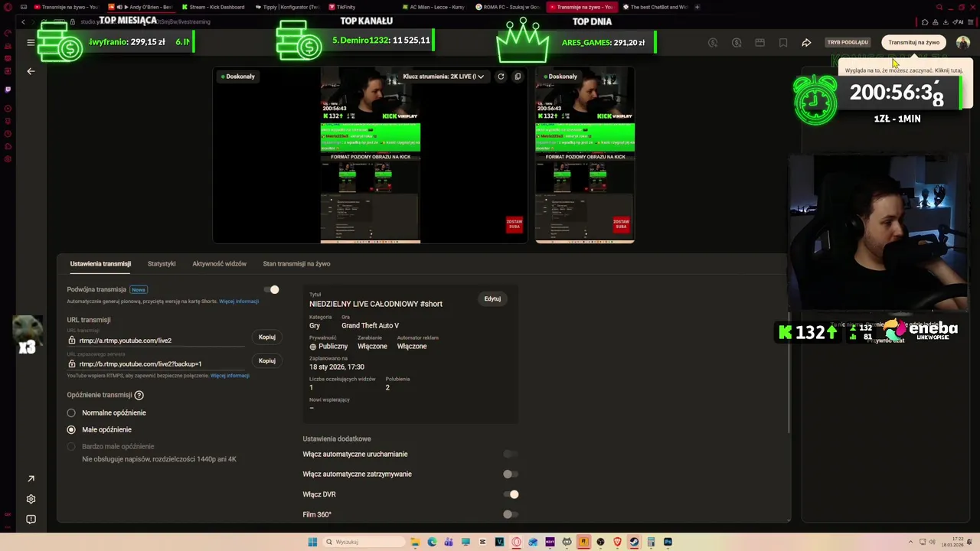Copy the primary stream URL with Kopiuj

pos(266,337)
